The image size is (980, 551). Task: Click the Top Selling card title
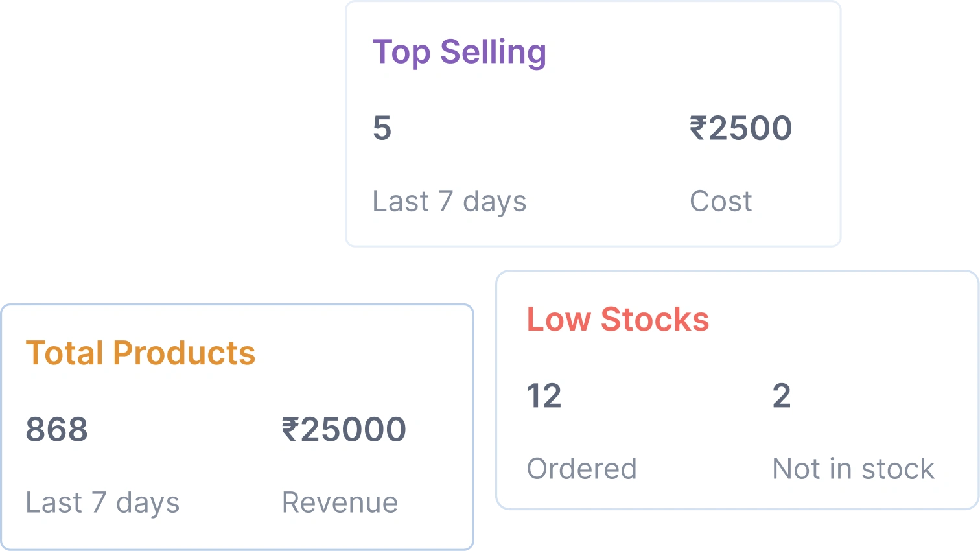pos(459,52)
